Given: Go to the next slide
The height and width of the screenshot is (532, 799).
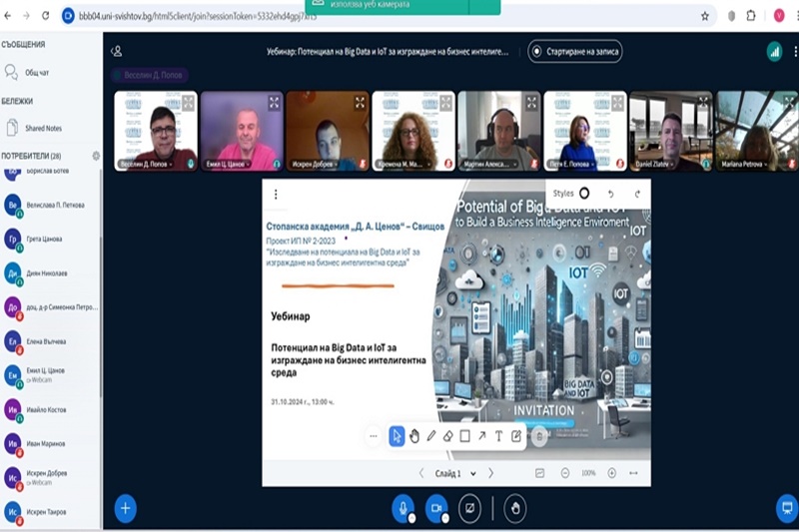Looking at the screenshot, I should (490, 473).
